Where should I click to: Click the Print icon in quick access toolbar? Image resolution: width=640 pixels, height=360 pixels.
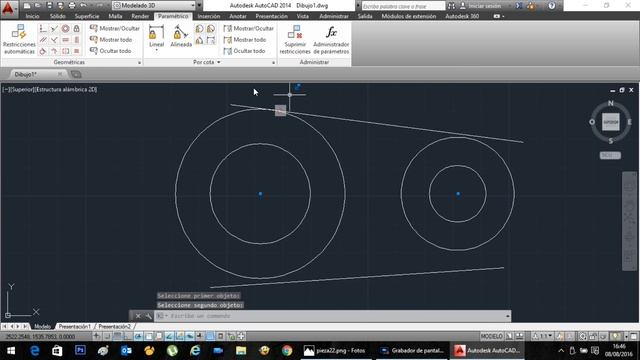point(72,6)
